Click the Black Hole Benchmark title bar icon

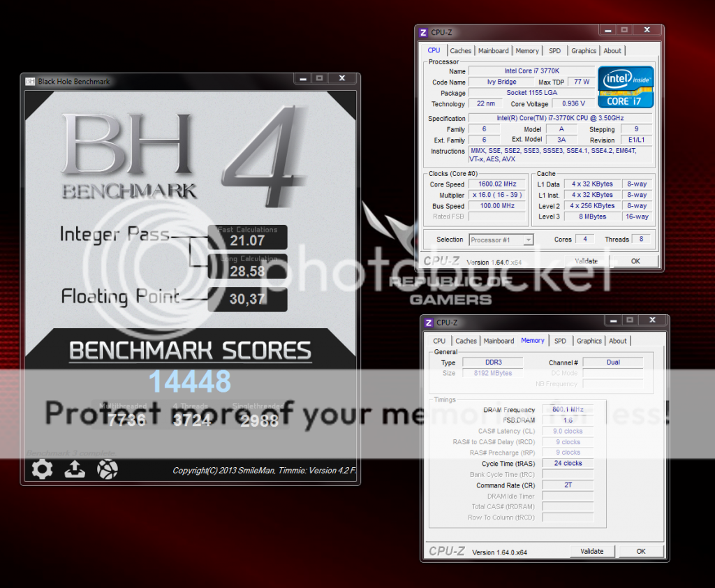[30, 81]
